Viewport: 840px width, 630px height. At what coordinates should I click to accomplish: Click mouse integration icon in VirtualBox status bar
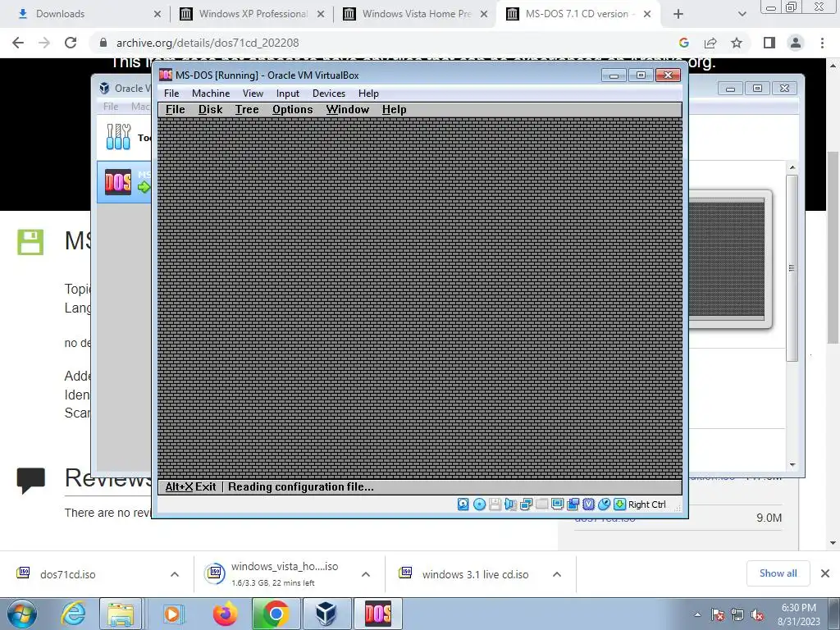[604, 504]
